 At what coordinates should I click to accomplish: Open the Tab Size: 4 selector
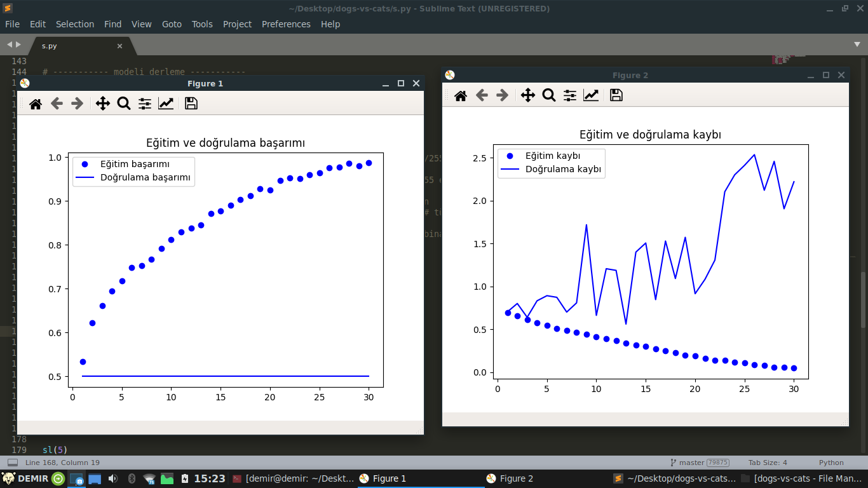(768, 463)
